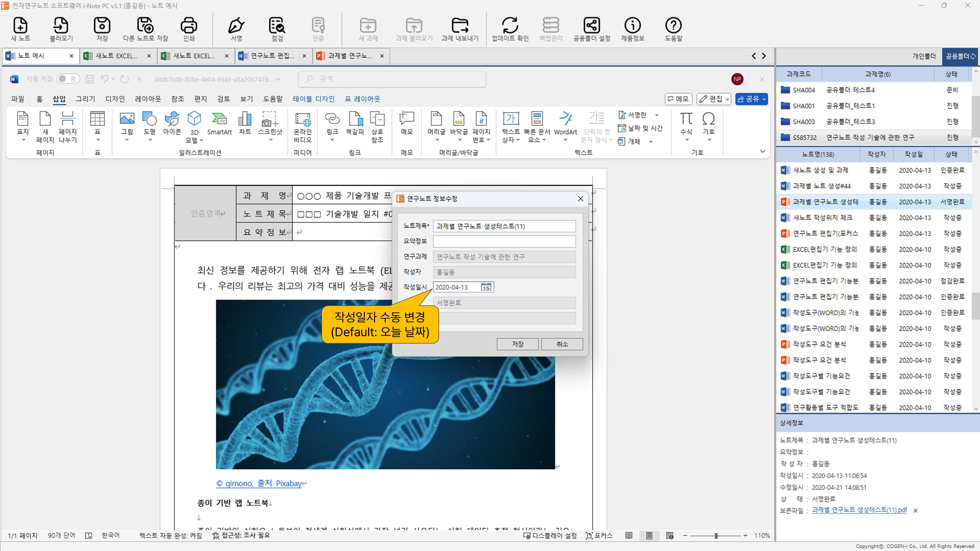Screen dimensions: 980x551
Task: Click calendar icon next to 작성일시 date
Action: tap(486, 287)
